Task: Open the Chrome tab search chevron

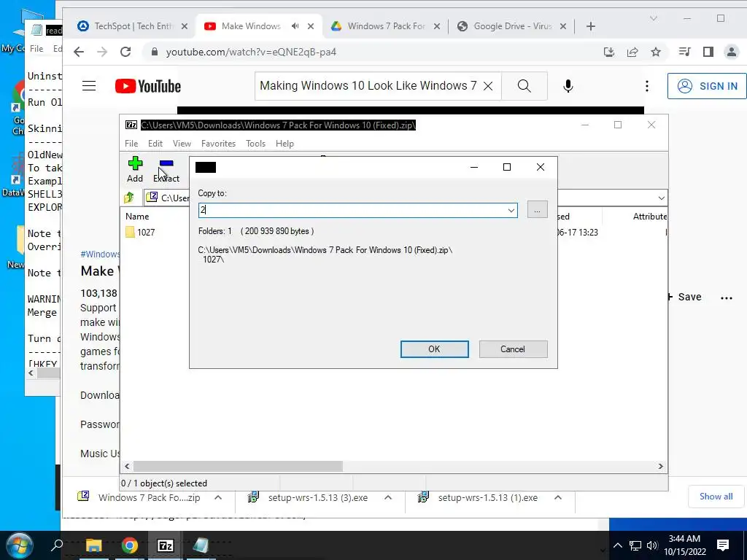Action: (x=654, y=18)
